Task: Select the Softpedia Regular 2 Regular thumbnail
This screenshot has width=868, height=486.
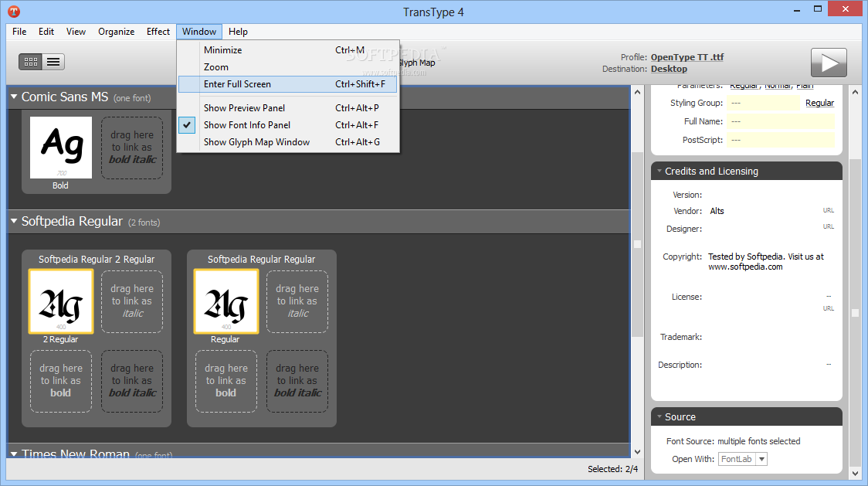Action: pyautogui.click(x=61, y=301)
